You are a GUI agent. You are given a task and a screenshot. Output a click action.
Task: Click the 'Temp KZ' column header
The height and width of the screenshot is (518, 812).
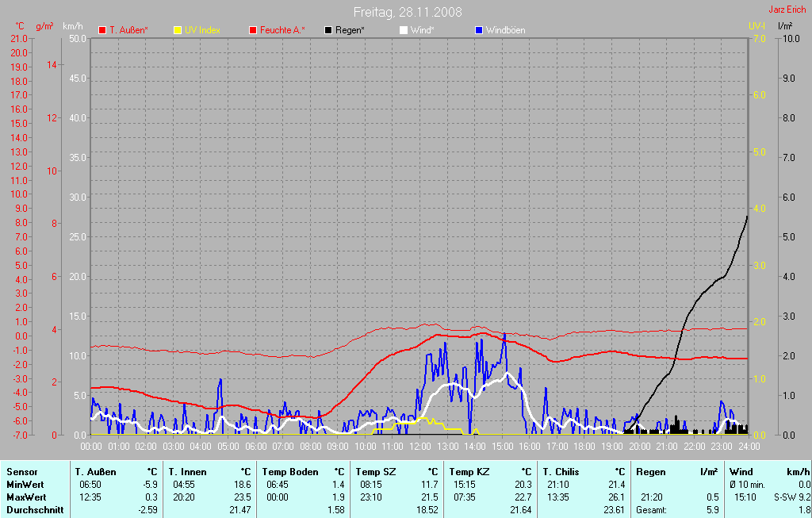pyautogui.click(x=469, y=472)
